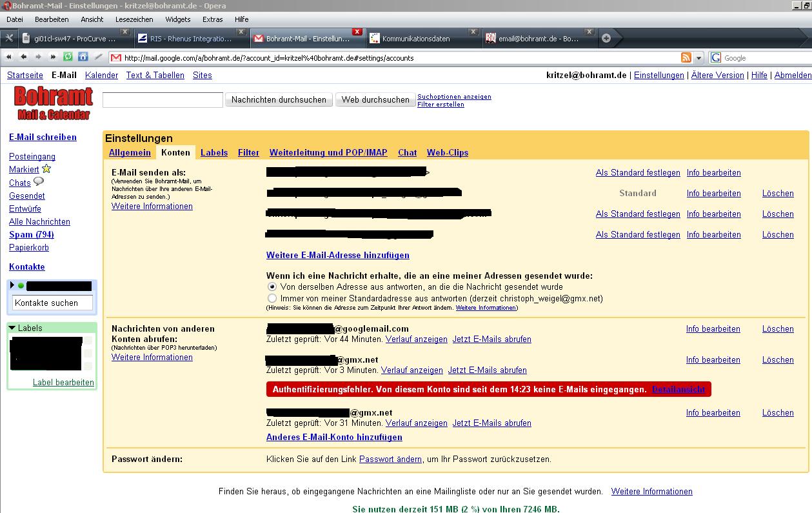Click the Kontakte suchen input field
The width and height of the screenshot is (812, 513).
52,303
